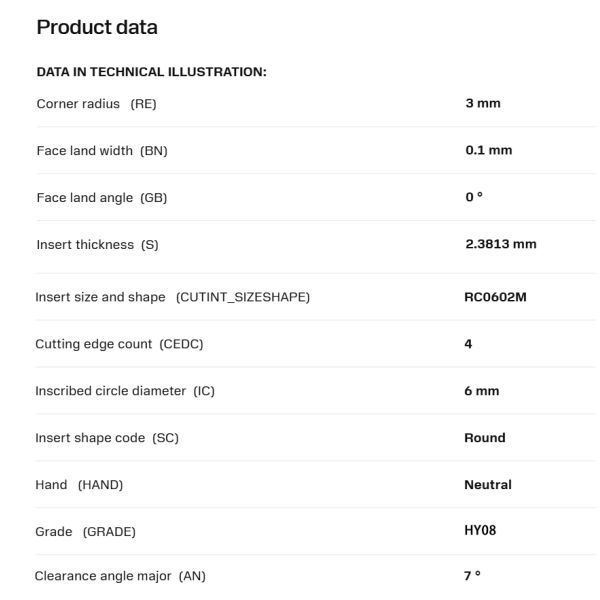Select the Round shape code value

point(485,438)
